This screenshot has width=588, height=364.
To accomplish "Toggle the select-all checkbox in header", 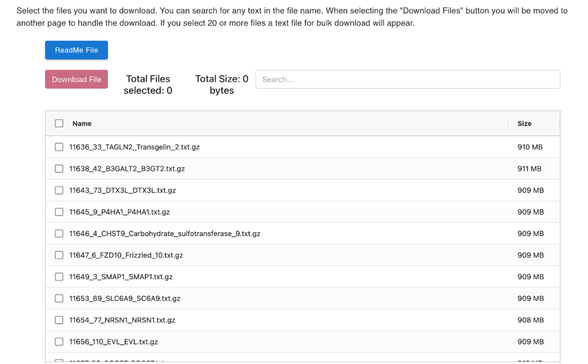I will (59, 124).
